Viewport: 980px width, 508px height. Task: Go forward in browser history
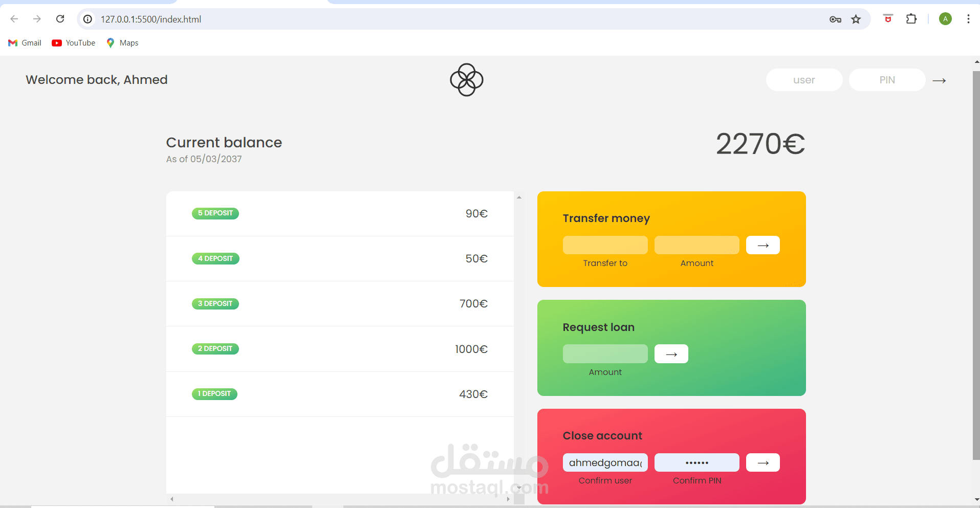[37, 19]
